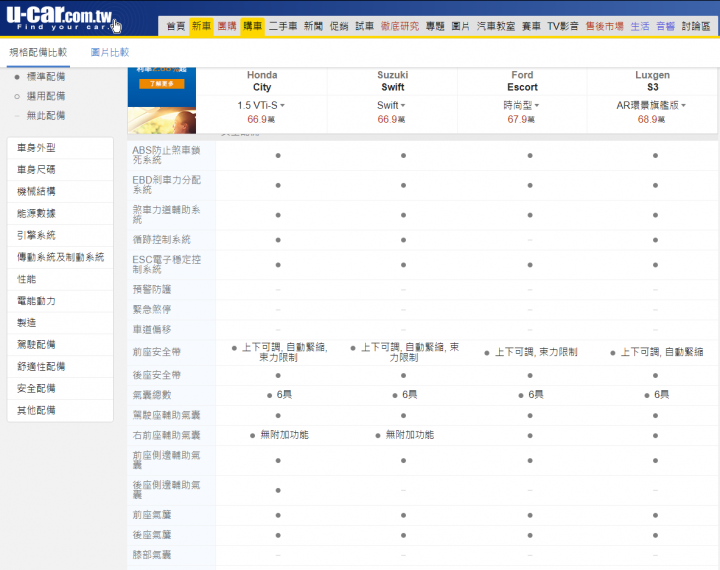720x570 pixels.
Task: Open 徹底研究 section
Action: (399, 26)
